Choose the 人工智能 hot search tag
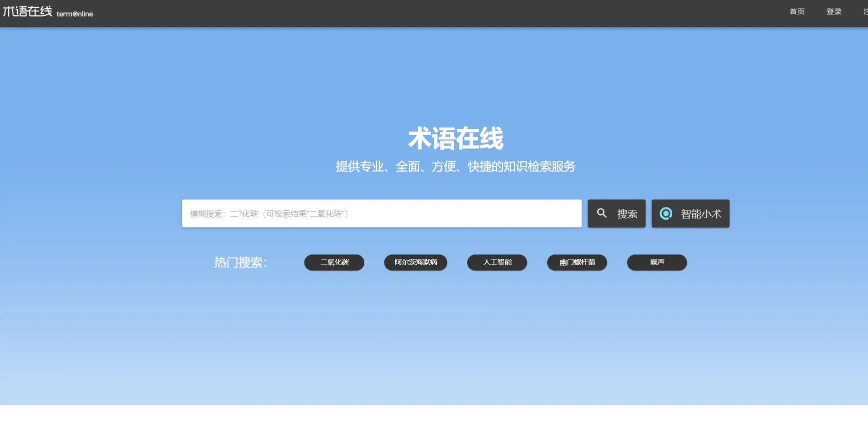This screenshot has width=868, height=437. point(497,262)
